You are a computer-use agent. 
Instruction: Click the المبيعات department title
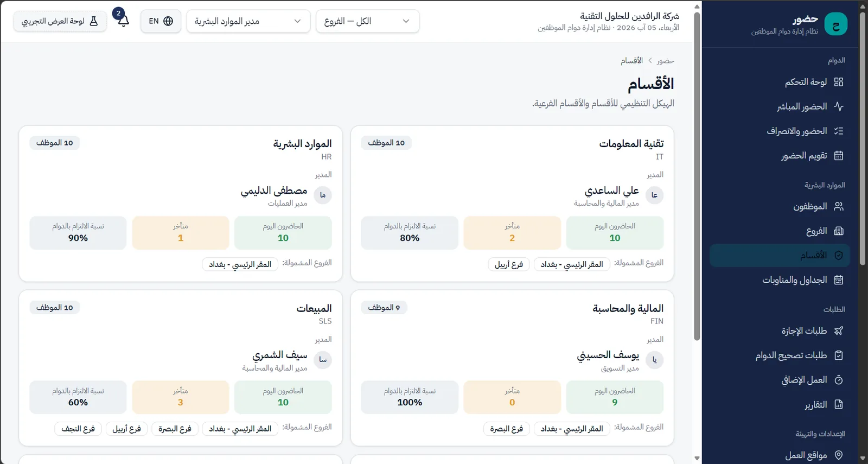(x=314, y=308)
